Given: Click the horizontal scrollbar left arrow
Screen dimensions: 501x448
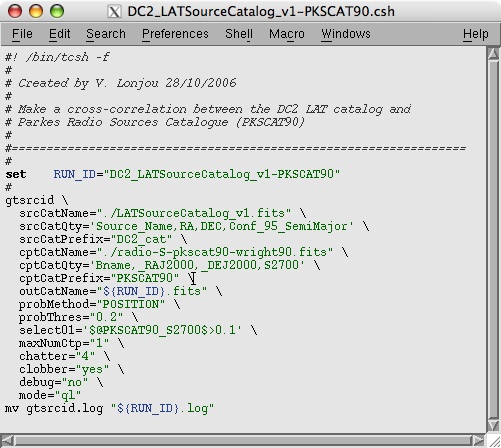Looking at the screenshot, I should coord(7,441).
